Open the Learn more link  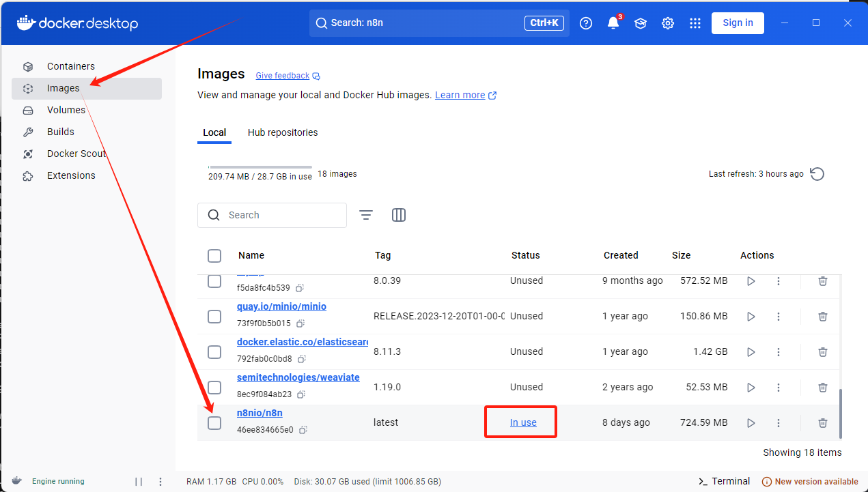[x=466, y=95]
